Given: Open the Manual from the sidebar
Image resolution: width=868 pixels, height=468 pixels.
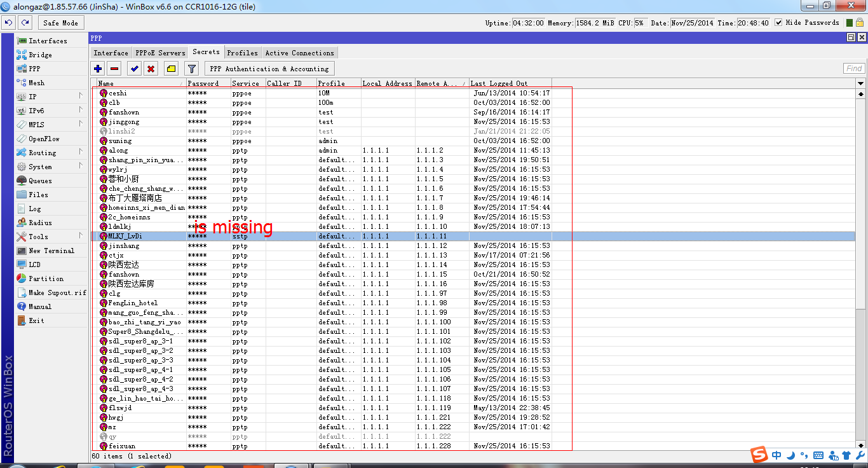Looking at the screenshot, I should click(51, 306).
